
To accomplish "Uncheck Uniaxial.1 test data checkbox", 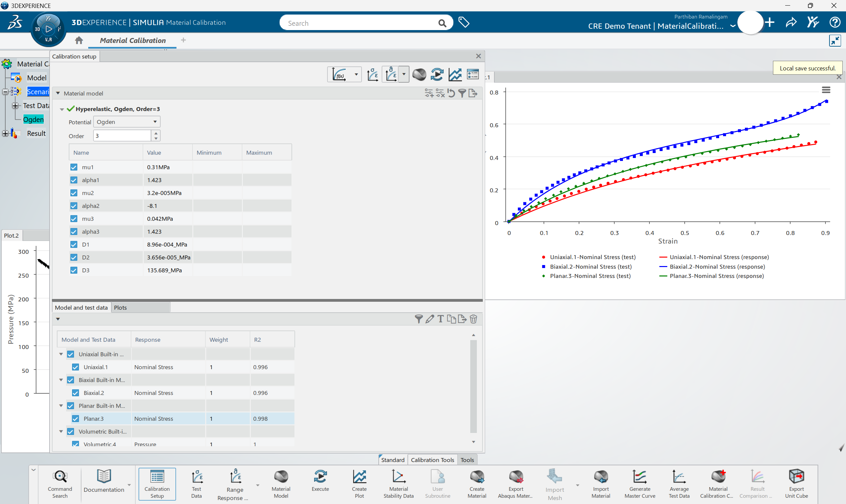I will coord(75,367).
